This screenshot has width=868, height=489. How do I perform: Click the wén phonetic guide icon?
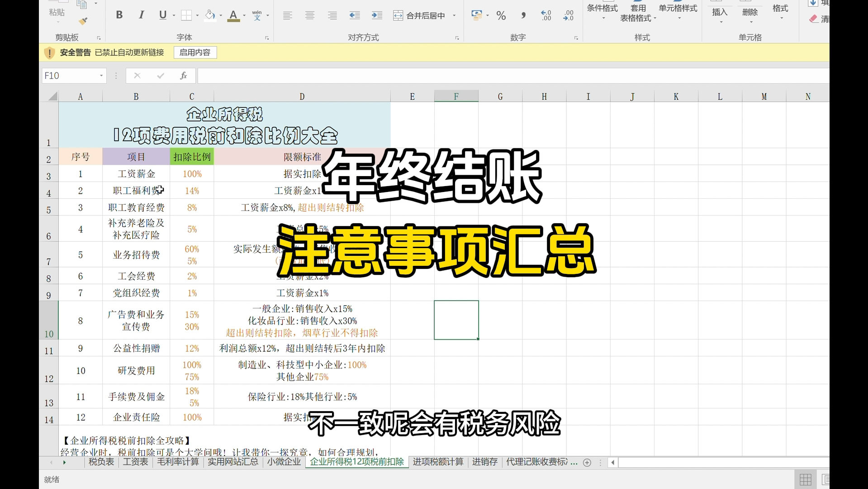(257, 15)
